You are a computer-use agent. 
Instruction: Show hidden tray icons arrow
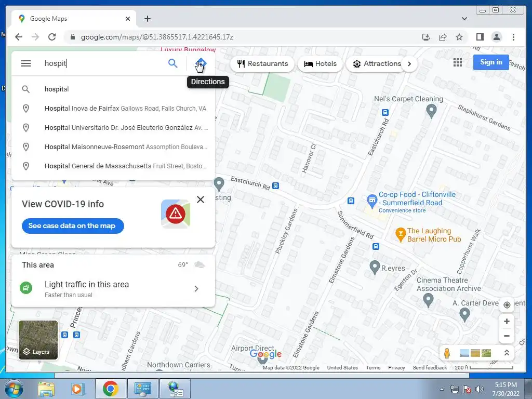(x=442, y=389)
